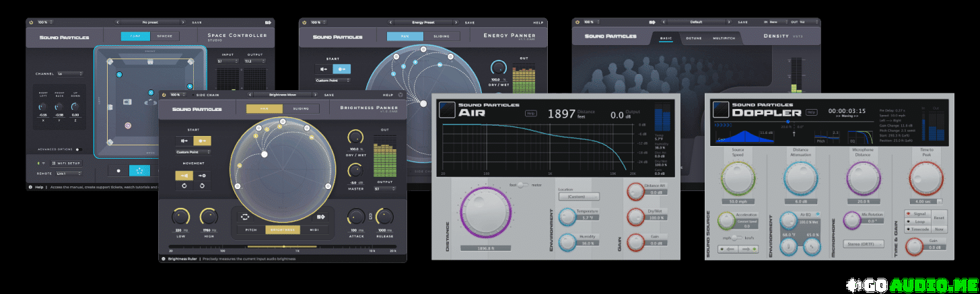Viewport: 980px width, 294px height.
Task: Click Space Controller top-right export icon
Action: [269, 22]
